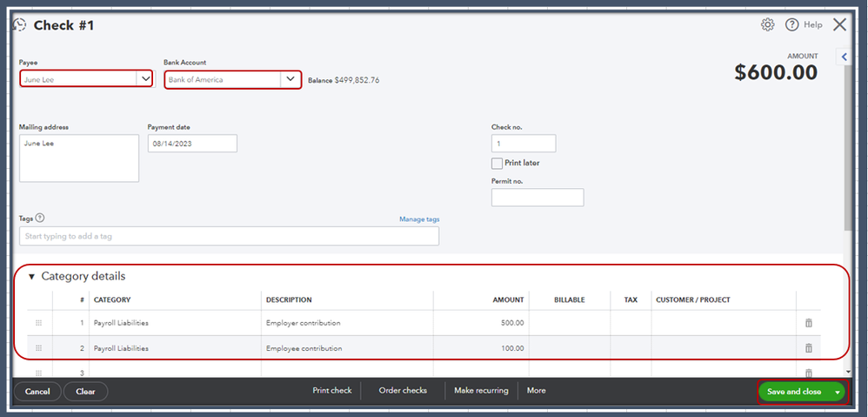This screenshot has width=868, height=417.
Task: Click the vertical scrollbar of the form
Action: point(849,150)
